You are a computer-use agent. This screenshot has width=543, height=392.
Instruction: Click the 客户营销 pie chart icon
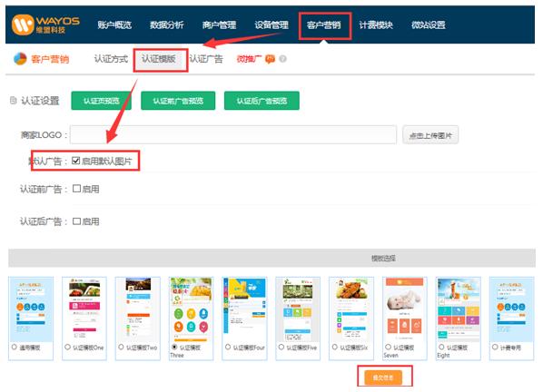point(20,59)
